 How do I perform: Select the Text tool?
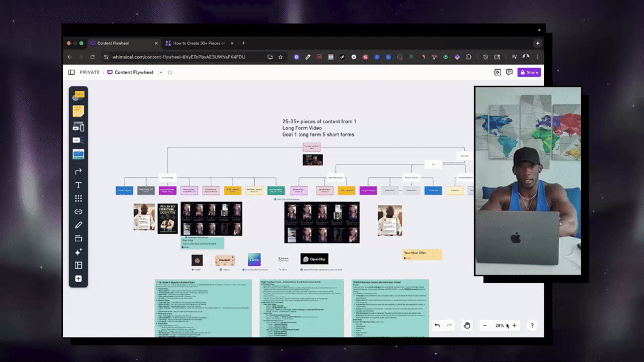pyautogui.click(x=79, y=185)
